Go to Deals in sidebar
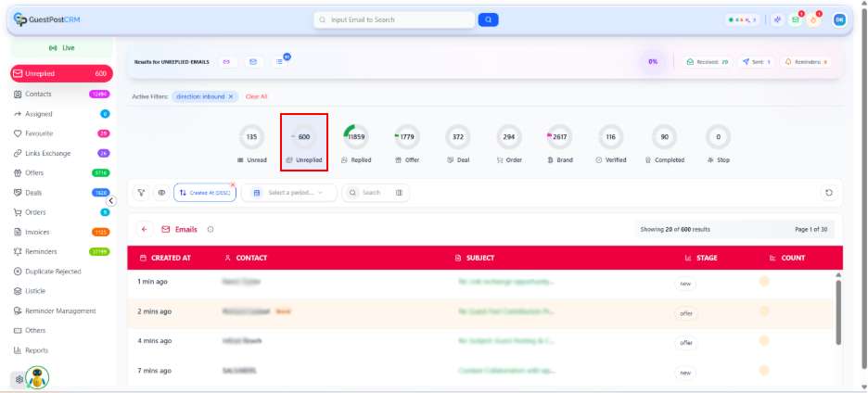868x393 pixels. tap(61, 193)
